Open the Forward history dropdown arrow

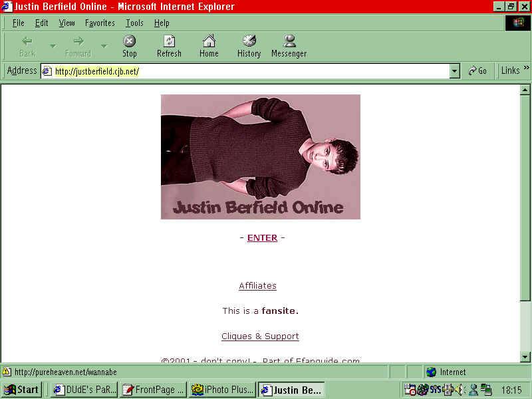coord(104,45)
